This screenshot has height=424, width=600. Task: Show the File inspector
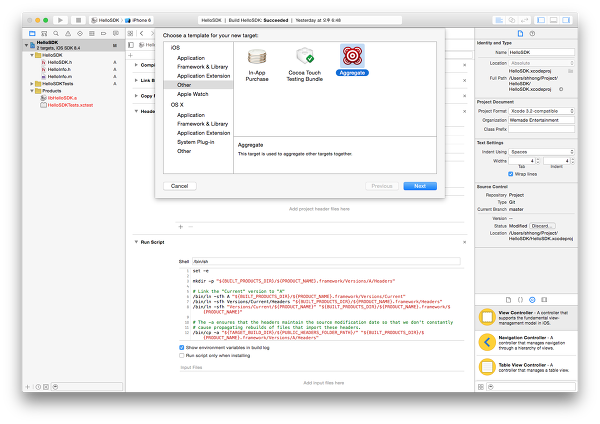tap(520, 34)
